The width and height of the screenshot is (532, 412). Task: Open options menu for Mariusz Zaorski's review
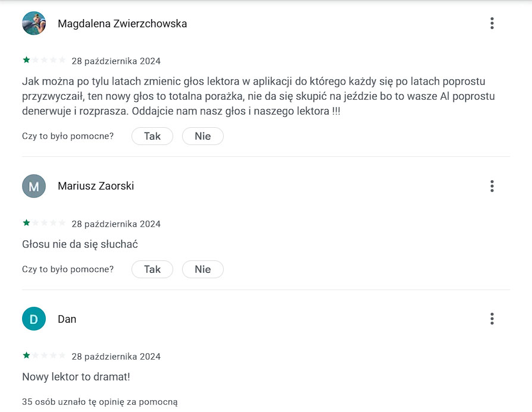click(492, 186)
